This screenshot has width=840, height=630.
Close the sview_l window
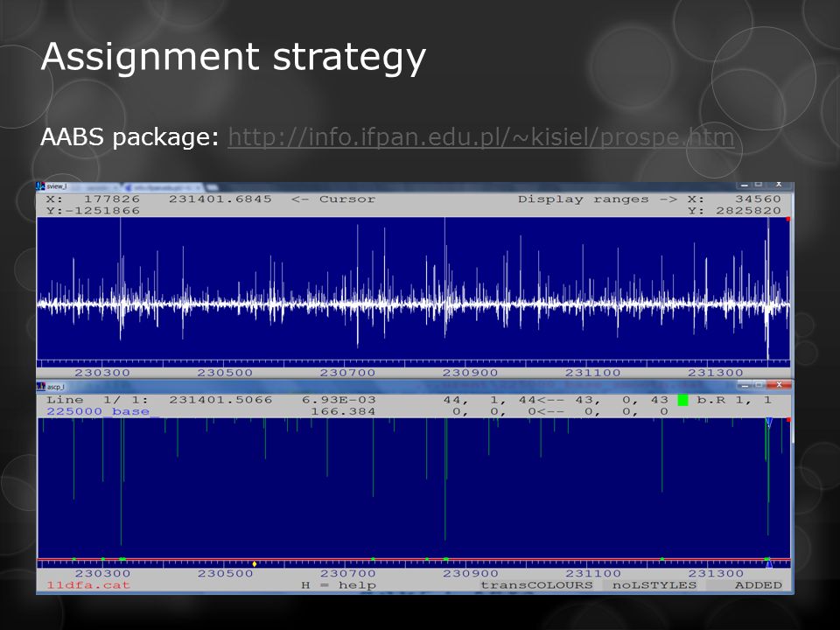pyautogui.click(x=779, y=185)
